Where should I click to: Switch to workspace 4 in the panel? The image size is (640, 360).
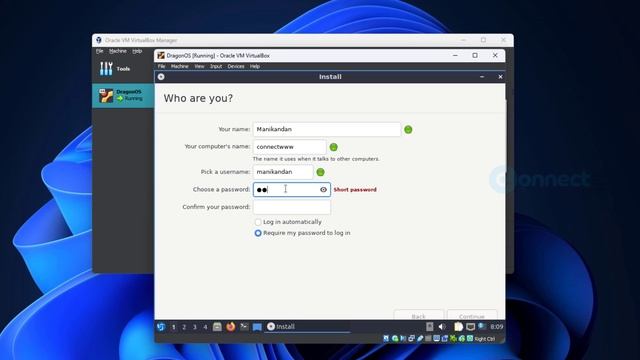pyautogui.click(x=205, y=327)
